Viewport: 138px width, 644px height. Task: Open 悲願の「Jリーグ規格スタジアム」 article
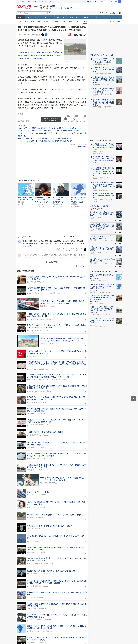63,339
